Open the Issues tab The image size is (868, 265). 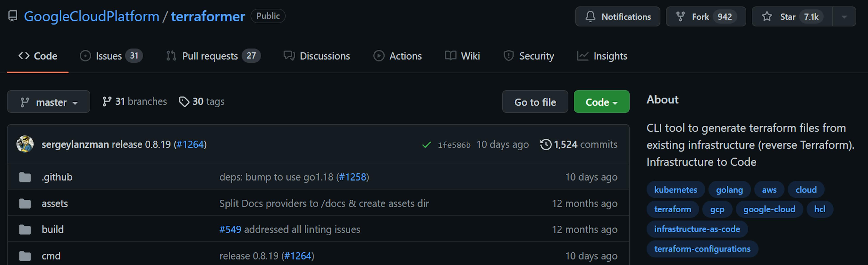[111, 56]
